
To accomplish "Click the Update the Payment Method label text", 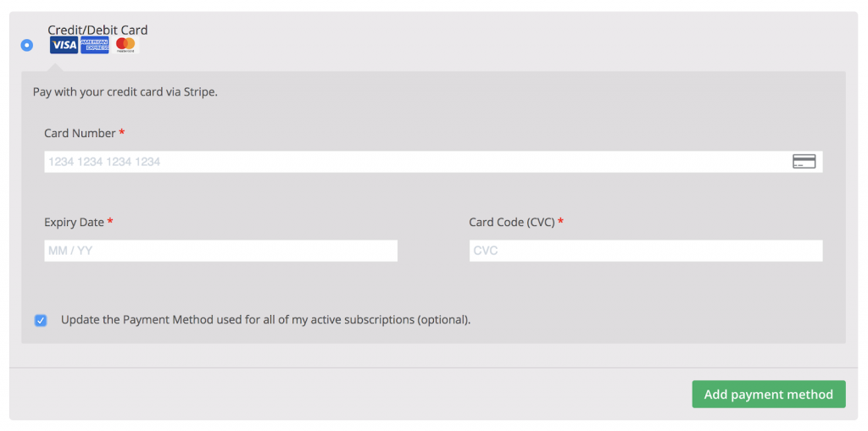I will click(265, 320).
